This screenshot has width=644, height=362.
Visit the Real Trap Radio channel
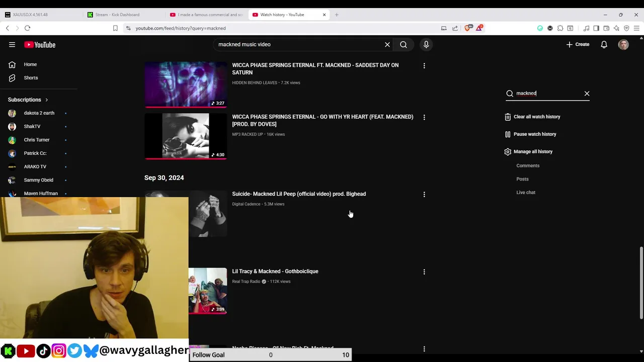[x=246, y=282]
